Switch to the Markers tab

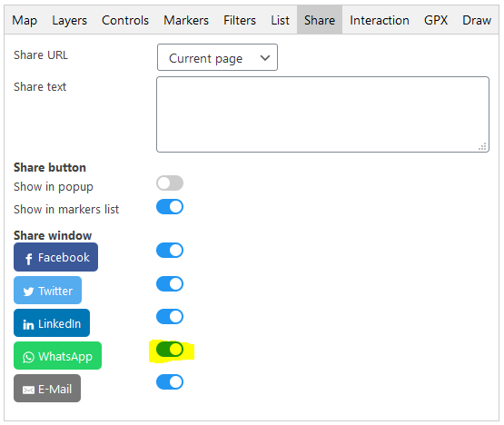[186, 20]
